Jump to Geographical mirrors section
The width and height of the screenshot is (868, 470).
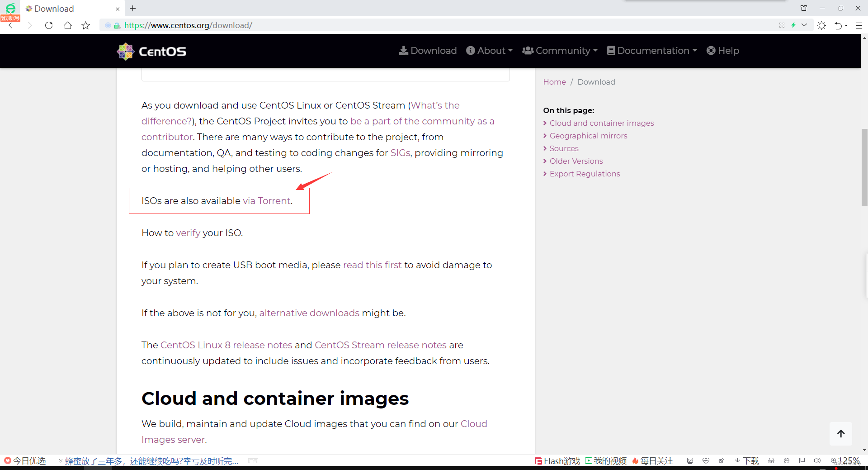click(588, 136)
